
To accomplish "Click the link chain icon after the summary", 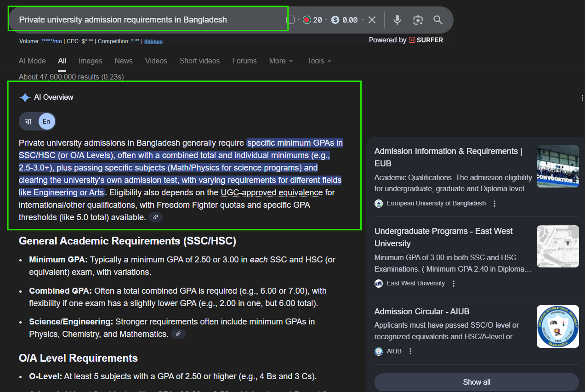I will (x=155, y=216).
